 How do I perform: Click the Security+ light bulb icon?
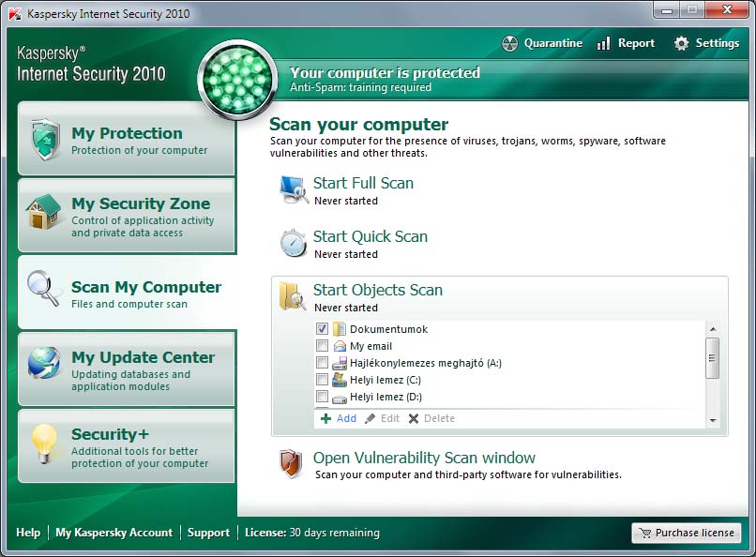tap(44, 444)
